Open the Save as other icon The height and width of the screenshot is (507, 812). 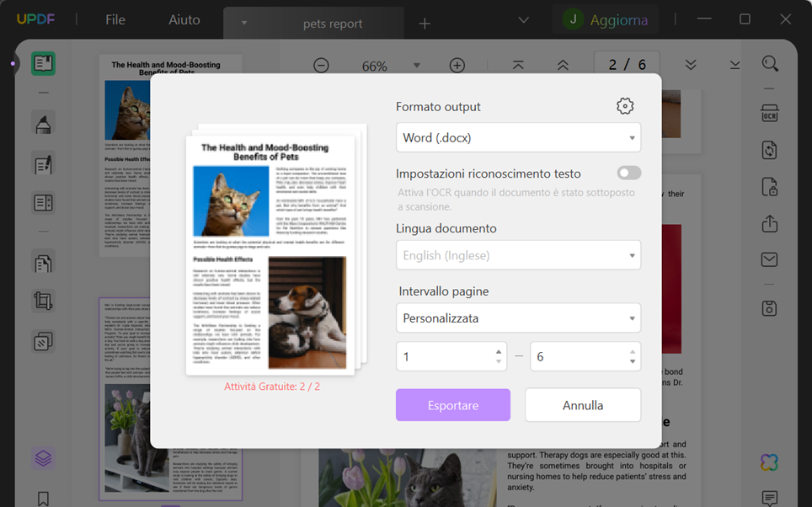click(770, 308)
